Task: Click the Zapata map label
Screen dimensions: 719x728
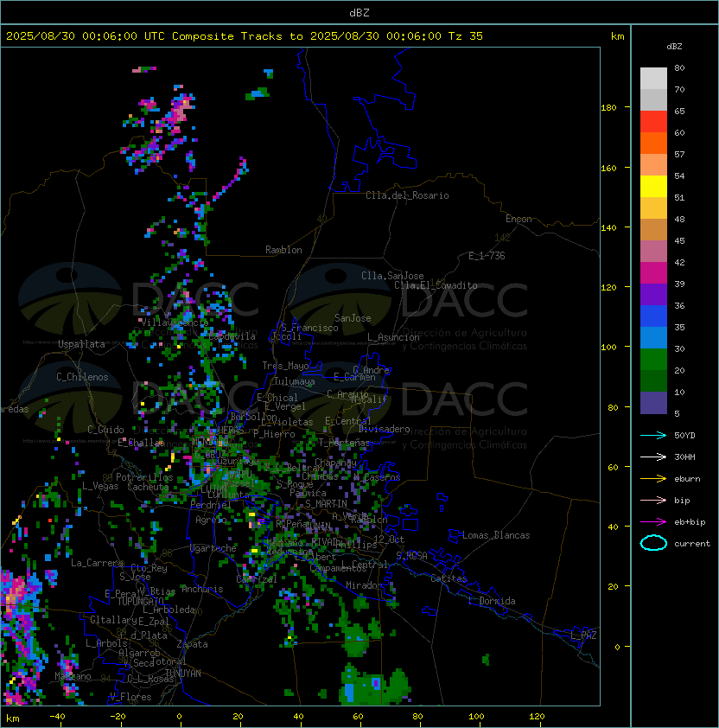Action: pos(192,644)
